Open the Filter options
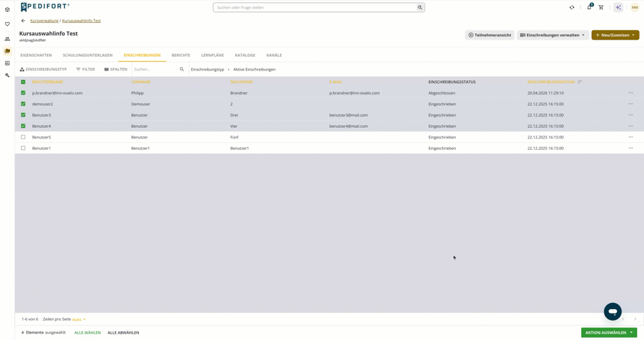Screen dimensions: 644x340 coord(86,69)
